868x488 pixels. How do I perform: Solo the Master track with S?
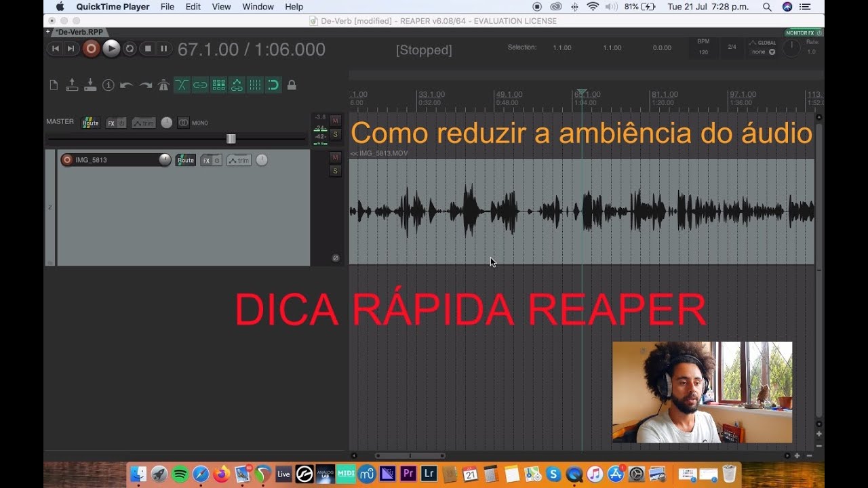pos(335,134)
